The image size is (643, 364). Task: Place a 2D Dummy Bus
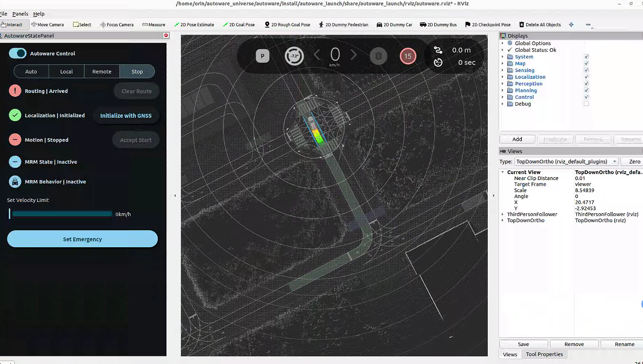tap(438, 24)
